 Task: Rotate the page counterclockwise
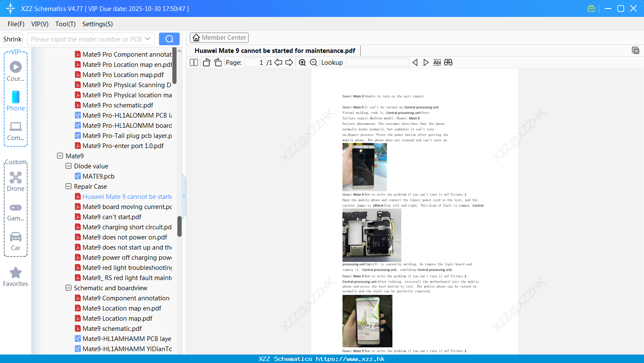point(207,63)
